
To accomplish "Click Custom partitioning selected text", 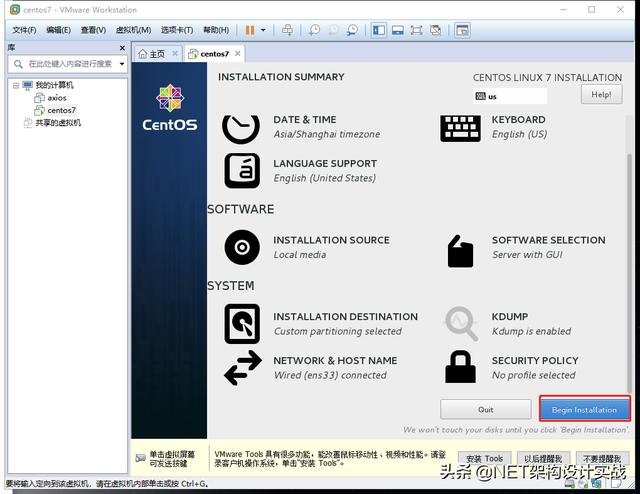I will 338,332.
